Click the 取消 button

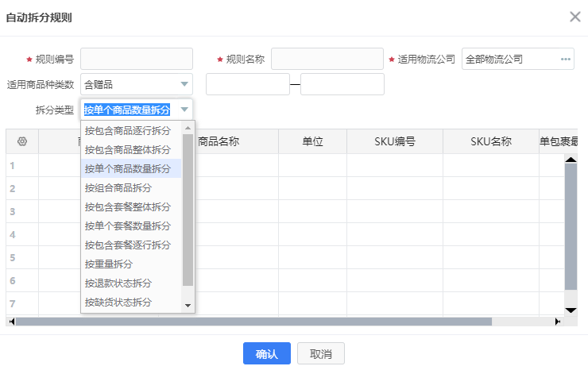(x=321, y=353)
